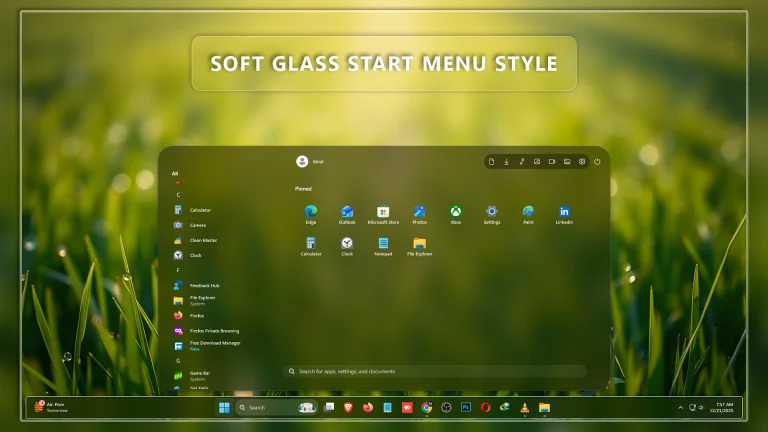Viewport: 768px width, 432px height.
Task: Open the volume control in the system tray
Action: [701, 408]
